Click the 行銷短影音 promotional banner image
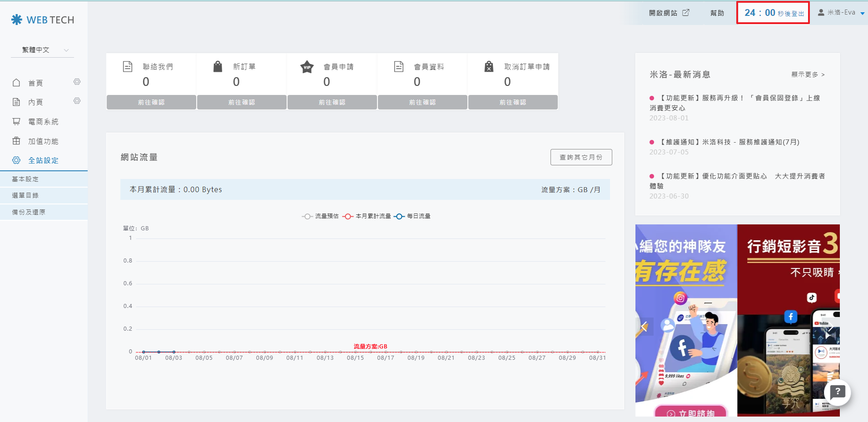868x422 pixels. tap(788, 320)
